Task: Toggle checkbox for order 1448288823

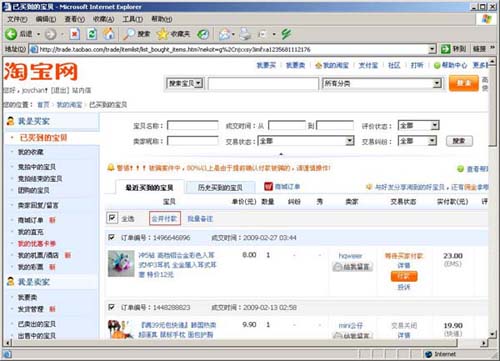Action: click(112, 307)
